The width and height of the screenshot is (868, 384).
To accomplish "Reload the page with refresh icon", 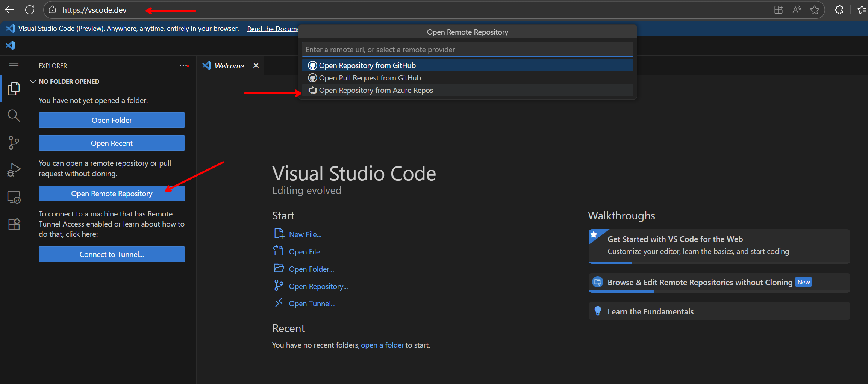I will point(30,10).
